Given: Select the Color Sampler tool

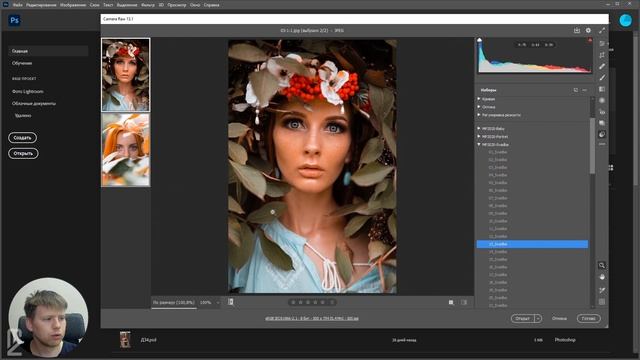Looking at the screenshot, I should pos(602,290).
